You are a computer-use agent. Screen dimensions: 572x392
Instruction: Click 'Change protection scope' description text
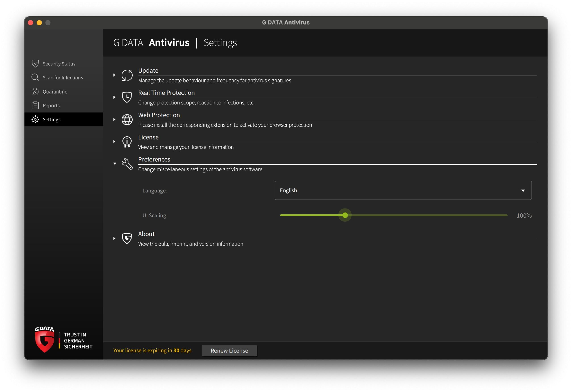click(196, 102)
